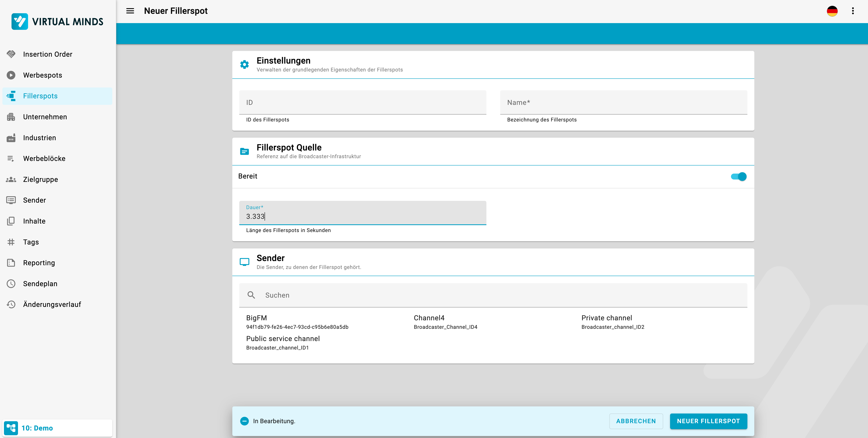This screenshot has width=868, height=438.
Task: Select the BigFM sender
Action: pos(297,321)
